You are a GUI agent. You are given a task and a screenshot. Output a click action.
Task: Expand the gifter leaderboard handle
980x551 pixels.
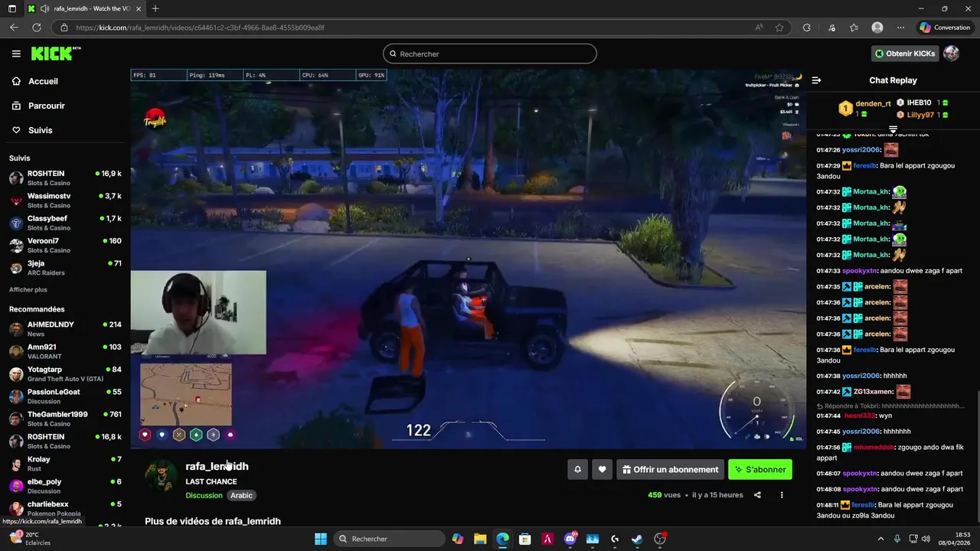click(x=893, y=129)
